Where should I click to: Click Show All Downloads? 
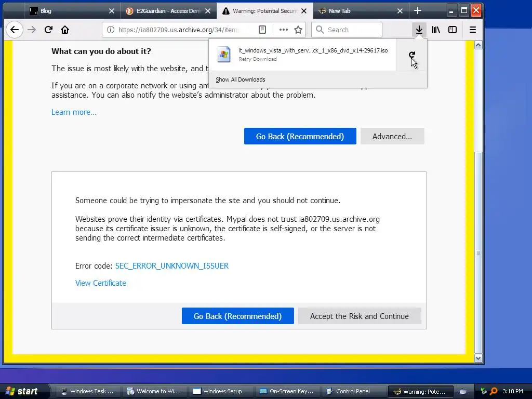click(x=240, y=79)
